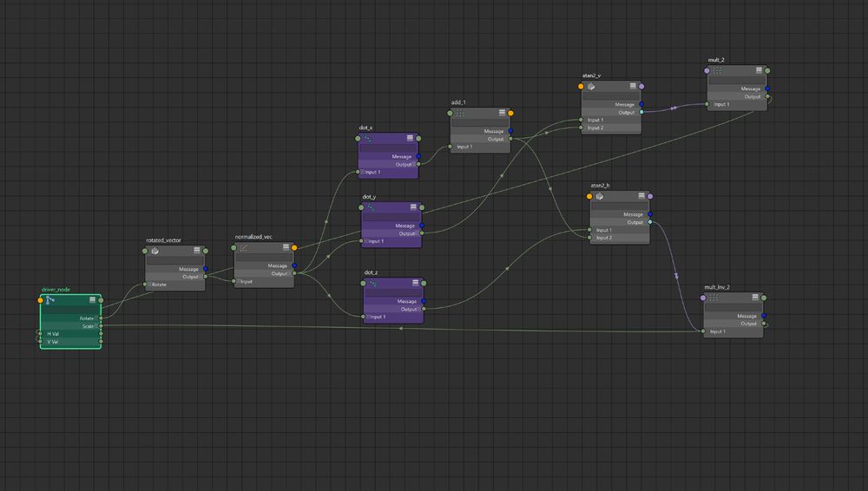Click the atan2_v node title
This screenshot has width=868, height=491.
point(591,75)
